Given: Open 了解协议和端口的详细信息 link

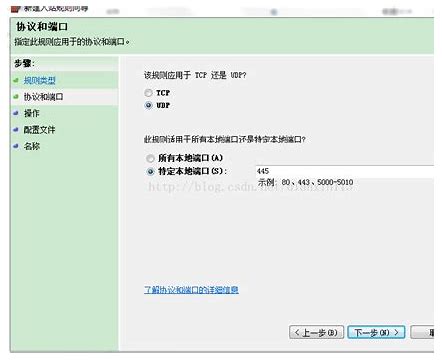Looking at the screenshot, I should point(191,289).
